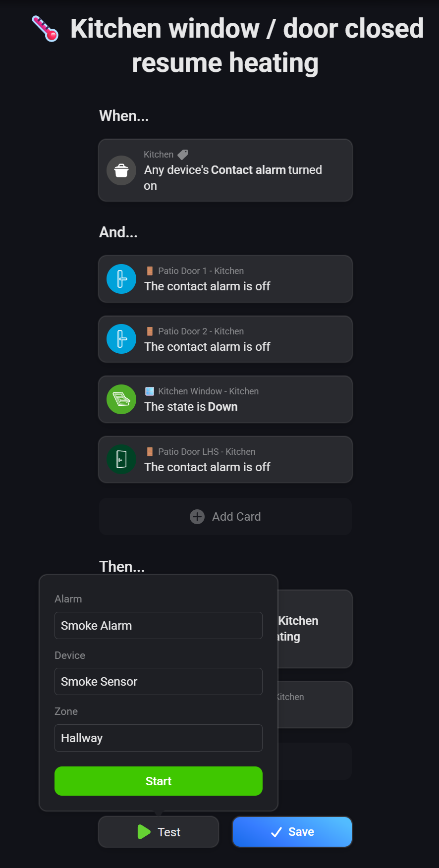The image size is (439, 868).
Task: Click the Patio Door 2 handle icon
Action: pyautogui.click(x=121, y=339)
